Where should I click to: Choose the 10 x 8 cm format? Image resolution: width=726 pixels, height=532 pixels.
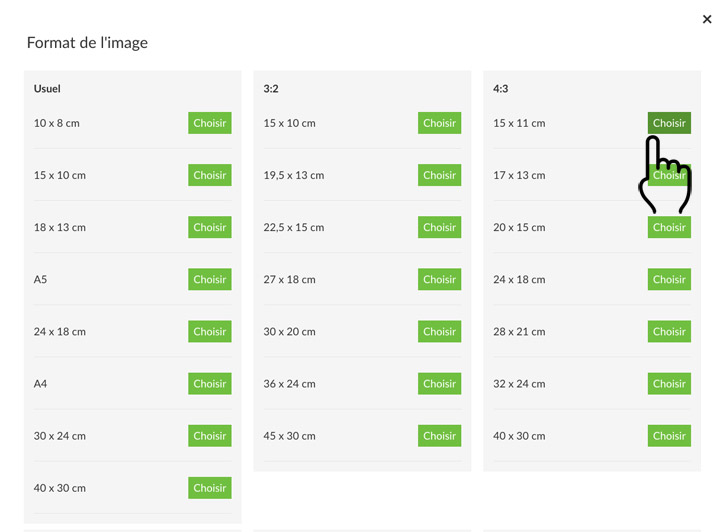[209, 123]
